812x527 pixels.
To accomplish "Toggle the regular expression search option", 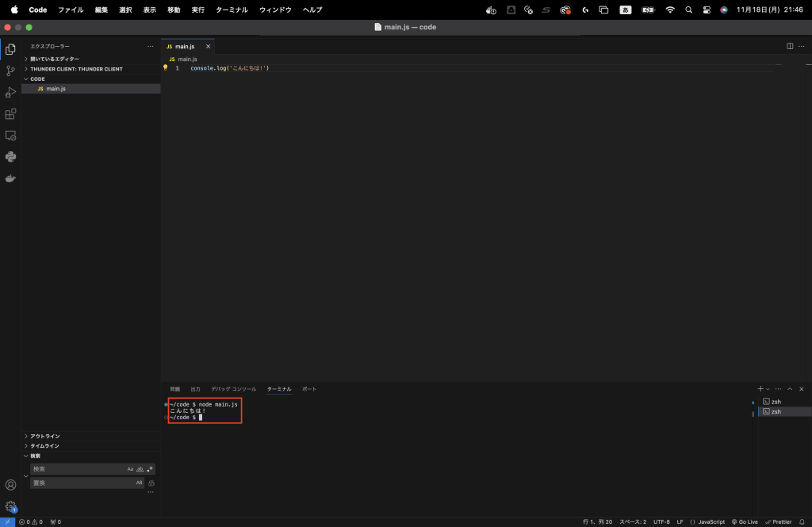I will coord(149,469).
